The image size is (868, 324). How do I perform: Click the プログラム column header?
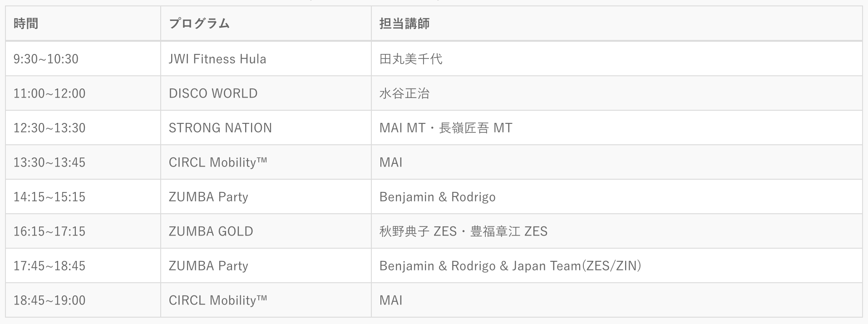[x=199, y=24]
